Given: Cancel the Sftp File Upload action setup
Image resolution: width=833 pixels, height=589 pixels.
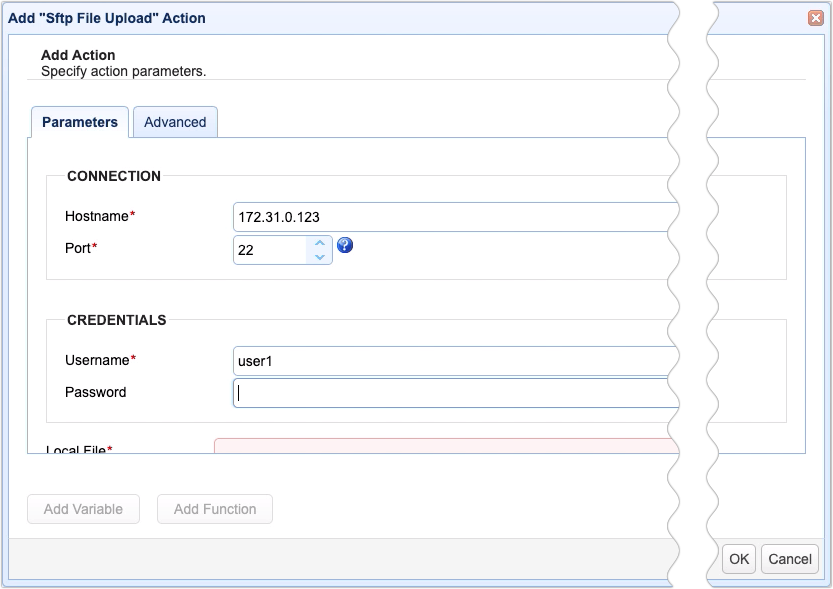Looking at the screenshot, I should pos(789,559).
